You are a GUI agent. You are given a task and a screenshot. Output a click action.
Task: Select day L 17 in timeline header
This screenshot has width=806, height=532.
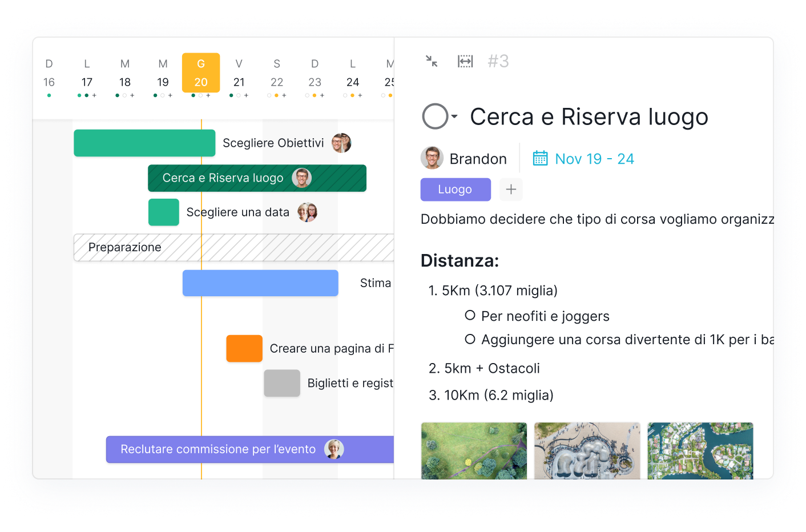click(x=87, y=73)
